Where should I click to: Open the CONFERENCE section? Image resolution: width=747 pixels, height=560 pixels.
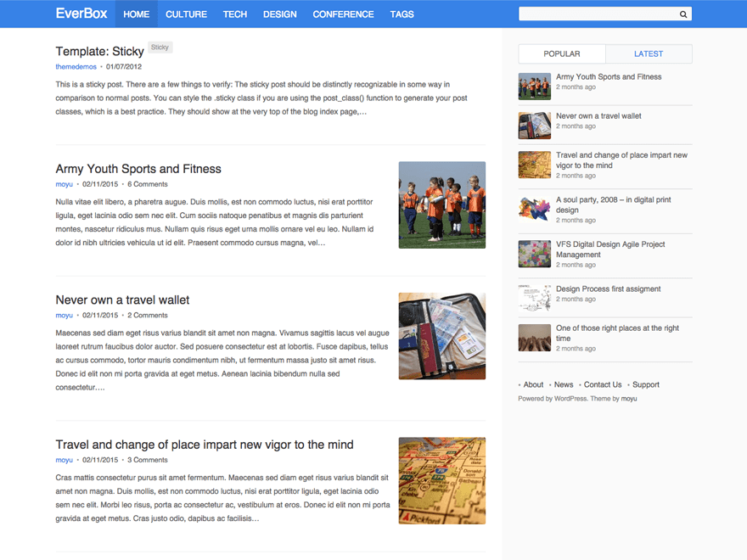pyautogui.click(x=343, y=14)
